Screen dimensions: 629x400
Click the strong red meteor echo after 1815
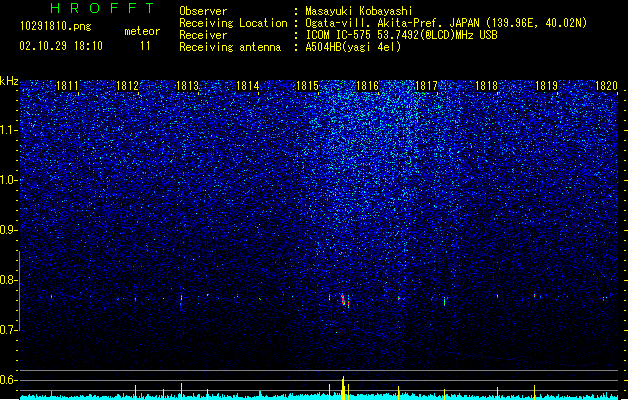[343, 300]
